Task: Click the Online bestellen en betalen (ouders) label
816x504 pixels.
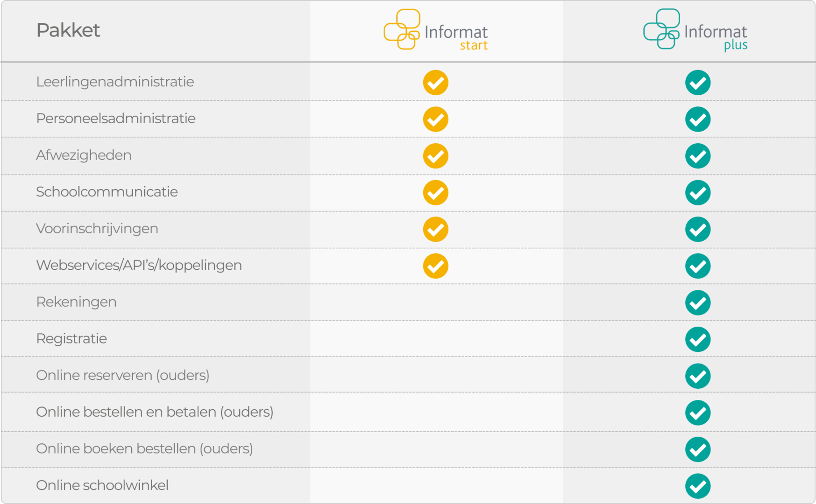Action: point(155,412)
